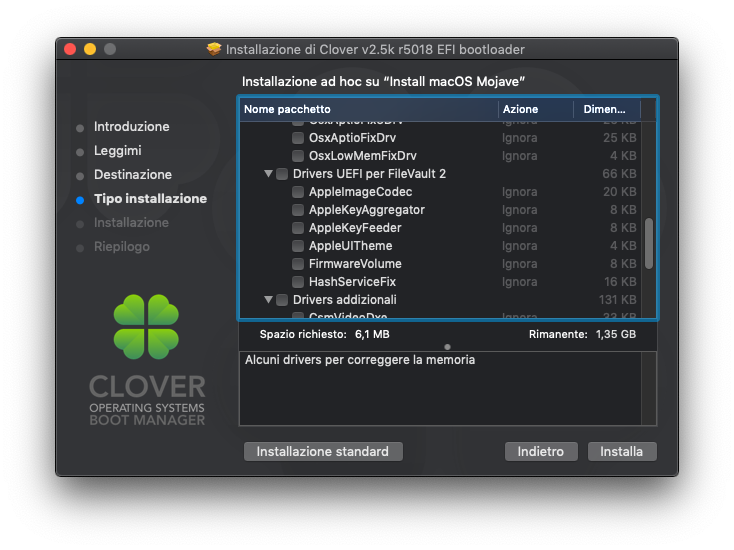Check the OsxLowMemFixDrv checkbox

(x=298, y=156)
